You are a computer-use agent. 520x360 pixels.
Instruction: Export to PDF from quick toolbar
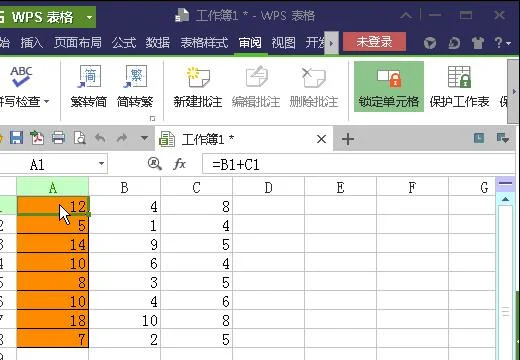pyautogui.click(x=37, y=137)
